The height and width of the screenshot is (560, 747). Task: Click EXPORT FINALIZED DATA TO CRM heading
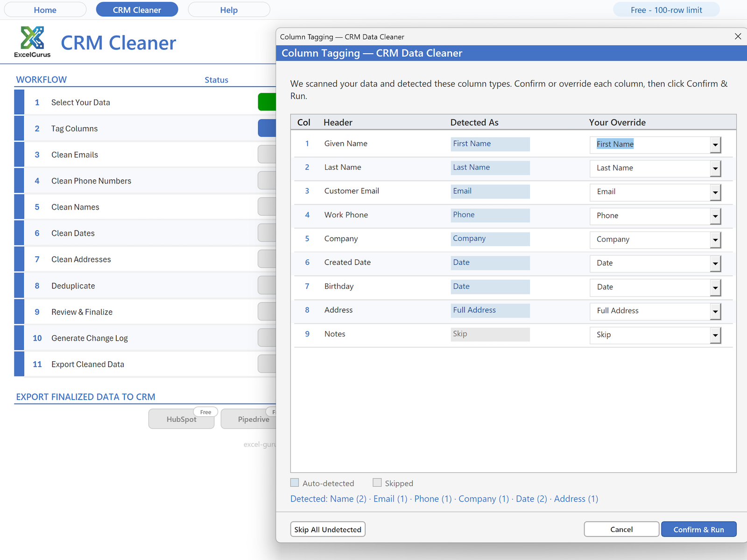(86, 397)
